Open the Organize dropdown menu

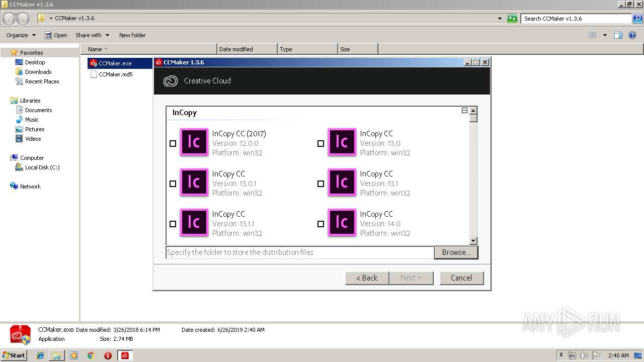(x=21, y=35)
